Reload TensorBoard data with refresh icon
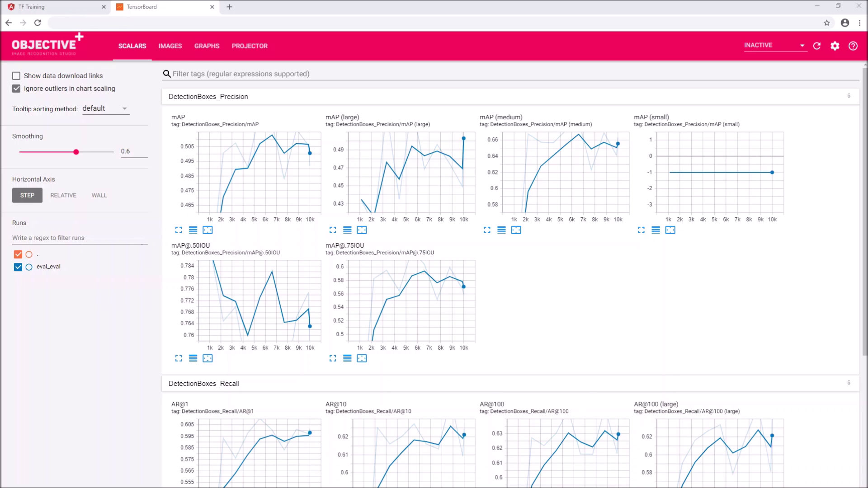The width and height of the screenshot is (868, 488). click(x=817, y=46)
